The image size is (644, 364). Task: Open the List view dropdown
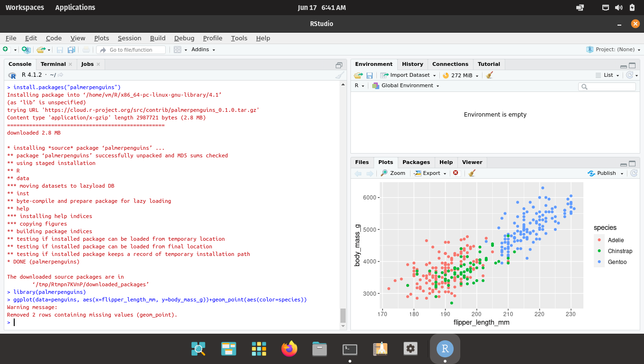pos(607,75)
